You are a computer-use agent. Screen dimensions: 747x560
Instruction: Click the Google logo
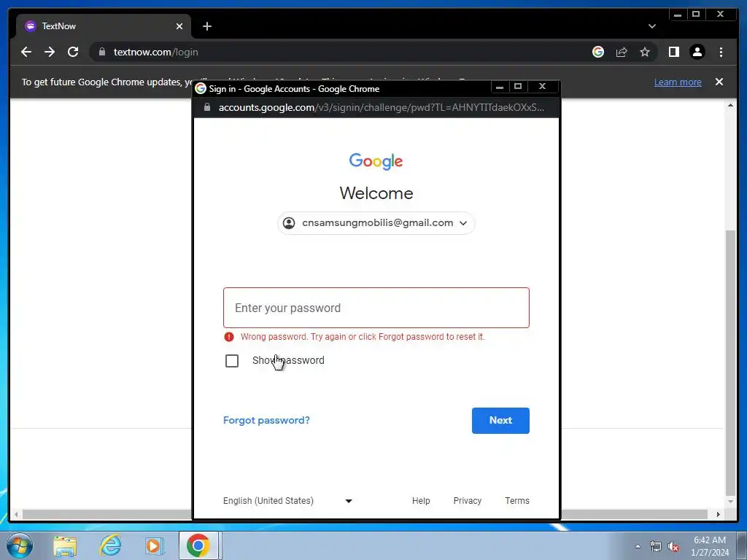(376, 161)
